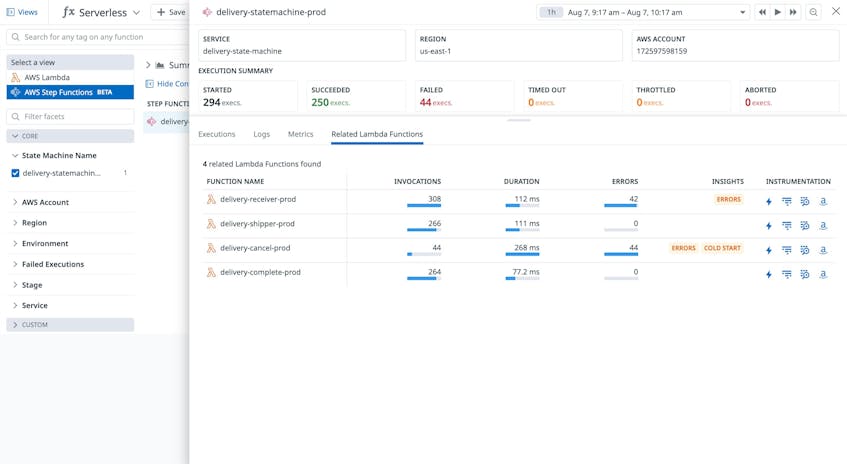Click trace lines icon in delivery-cancel-prod row
The width and height of the screenshot is (847, 464).
786,250
